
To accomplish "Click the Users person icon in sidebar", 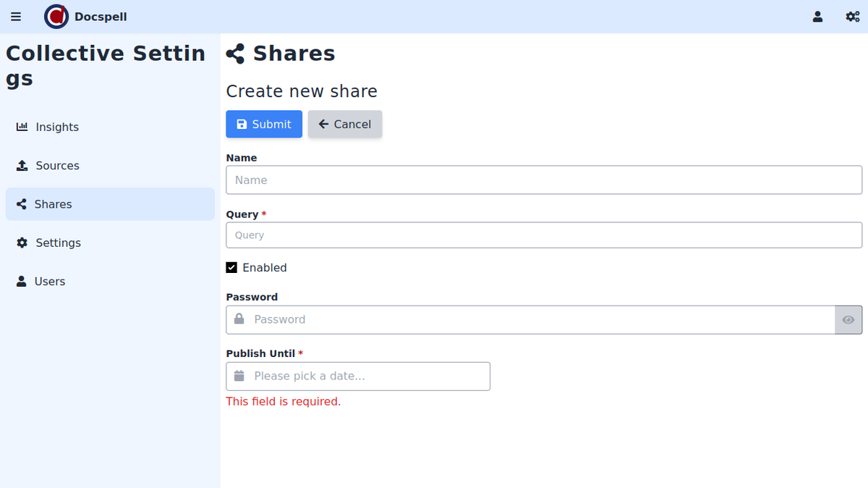I will tap(22, 281).
